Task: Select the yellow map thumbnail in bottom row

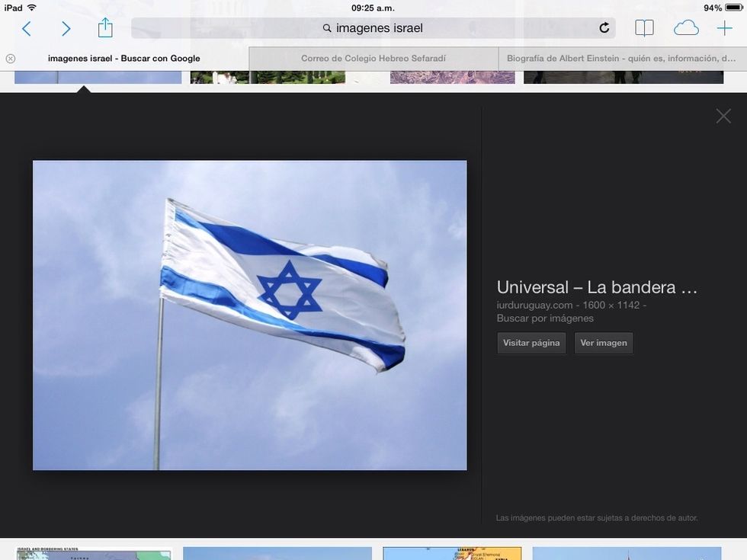Action: [451, 553]
